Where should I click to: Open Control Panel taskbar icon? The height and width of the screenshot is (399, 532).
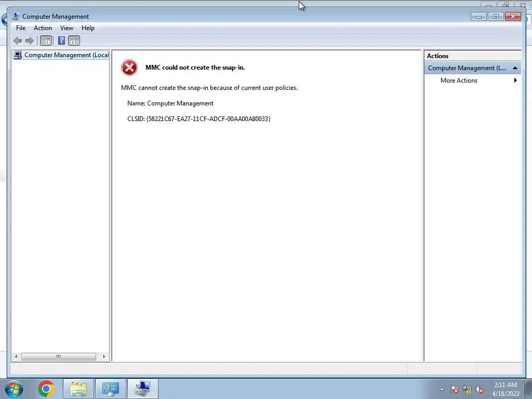(111, 389)
